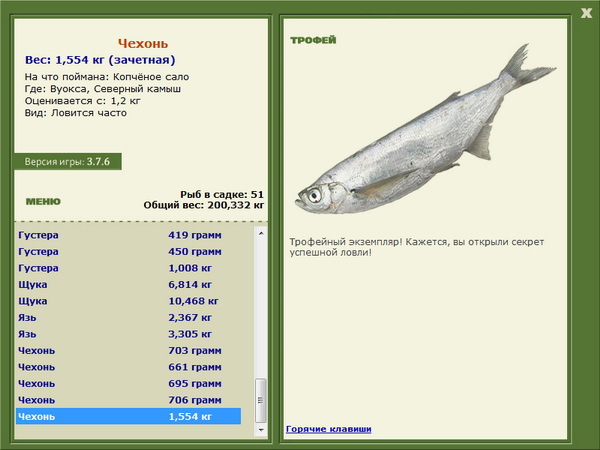Screen dimensions: 600x450
Task: Click the fish list scroll up arrow
Action: (261, 233)
